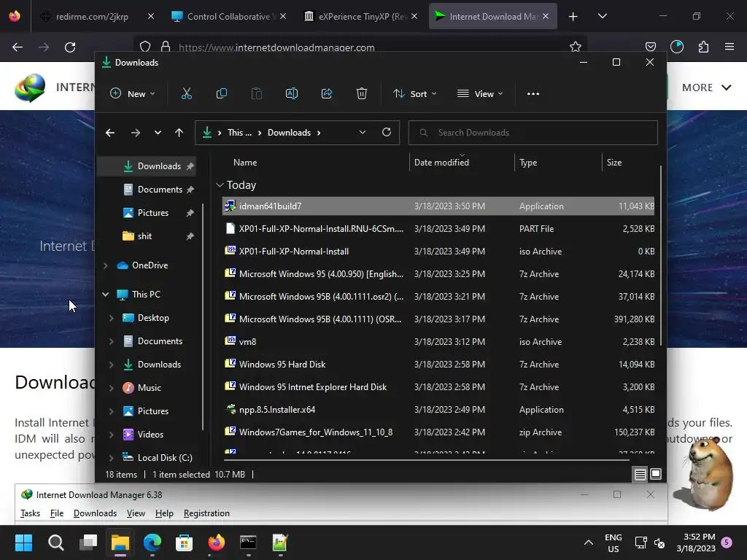
Task: Open IDM Help menu
Action: (x=164, y=513)
